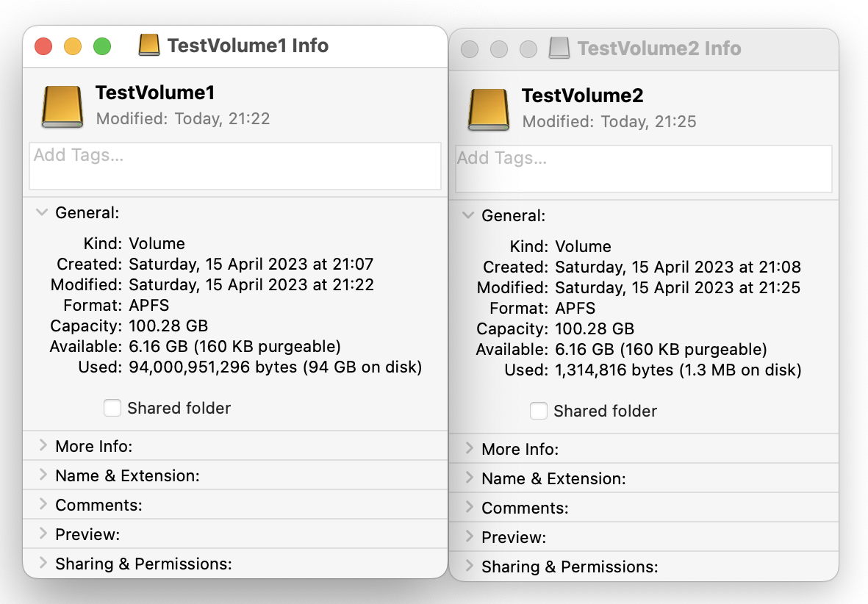
Task: Select the large yellow drive thumbnail for TestVolume1
Action: pos(62,105)
